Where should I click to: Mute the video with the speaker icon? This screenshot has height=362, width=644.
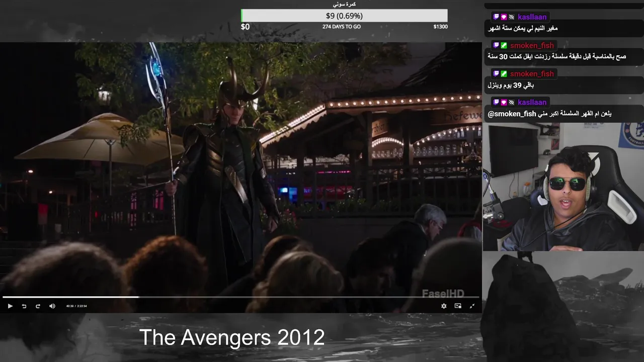(x=52, y=306)
